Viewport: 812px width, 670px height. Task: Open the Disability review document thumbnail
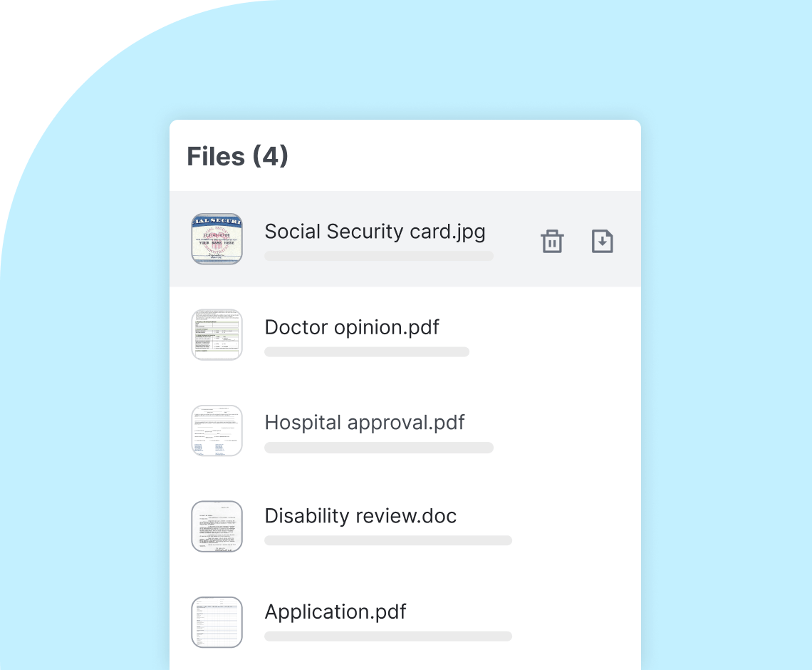217,527
